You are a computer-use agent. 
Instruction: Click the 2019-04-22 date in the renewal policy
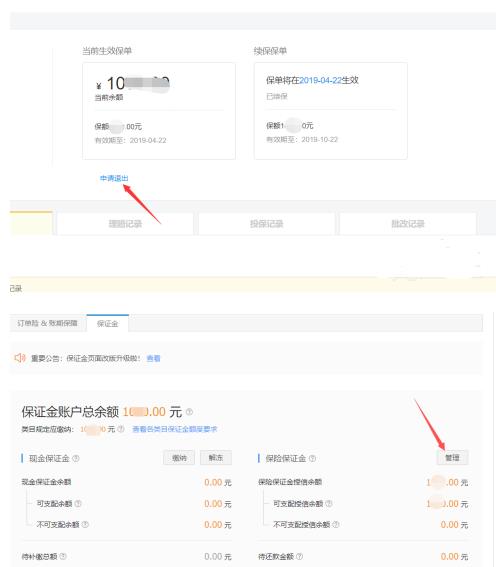coord(320,80)
